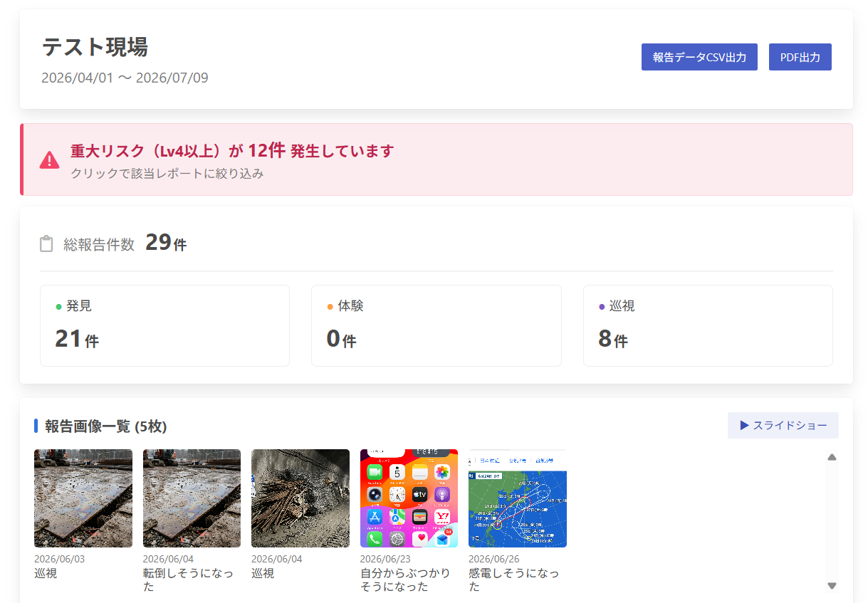This screenshot has height=603, width=868.
Task: Open the 2026/06/23 phone screen thumbnail
Action: [409, 498]
